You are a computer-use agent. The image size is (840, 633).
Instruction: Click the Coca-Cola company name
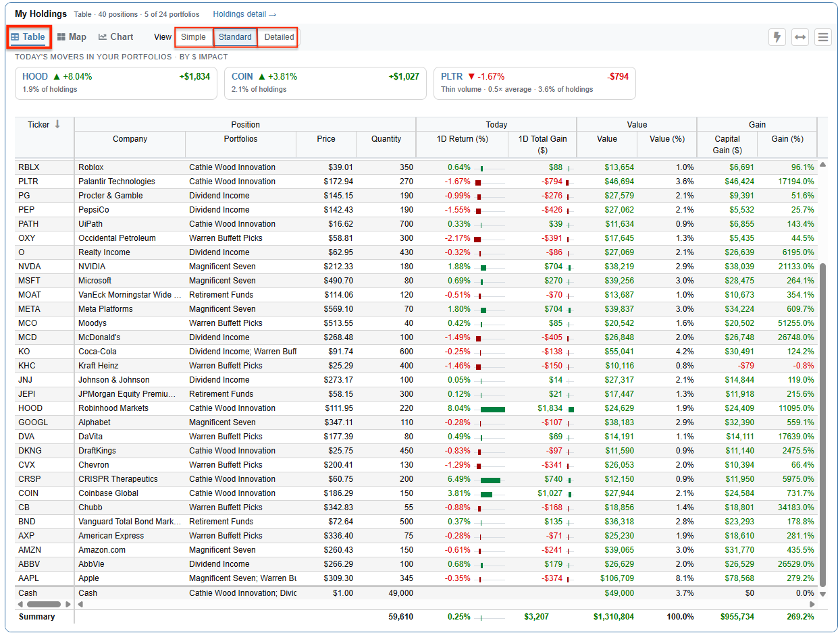pos(97,352)
